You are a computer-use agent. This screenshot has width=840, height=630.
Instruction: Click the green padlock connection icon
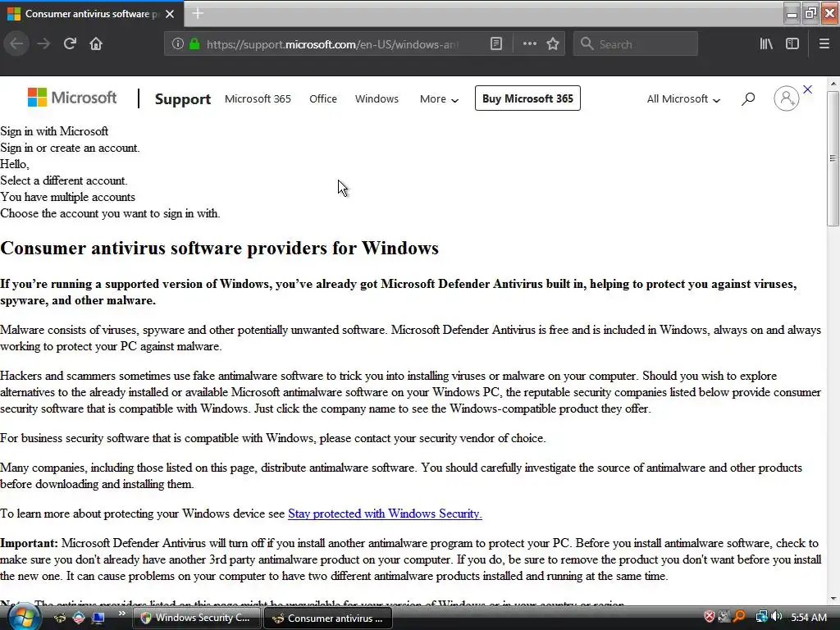194,44
